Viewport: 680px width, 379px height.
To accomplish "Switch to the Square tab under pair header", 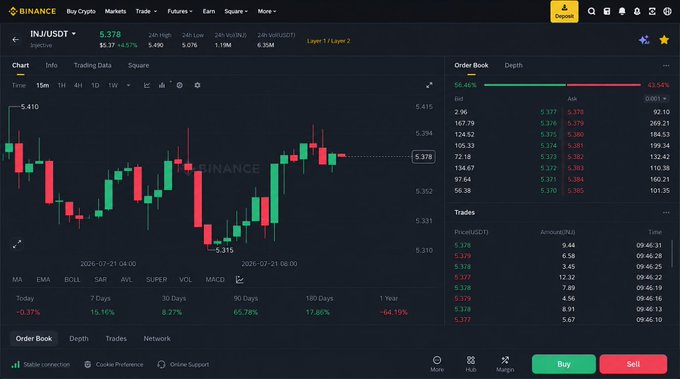I will pyautogui.click(x=138, y=65).
